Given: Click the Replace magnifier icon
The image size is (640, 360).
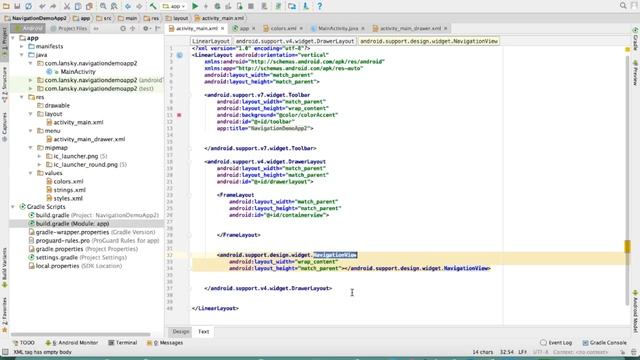Looking at the screenshot, I should [114, 6].
